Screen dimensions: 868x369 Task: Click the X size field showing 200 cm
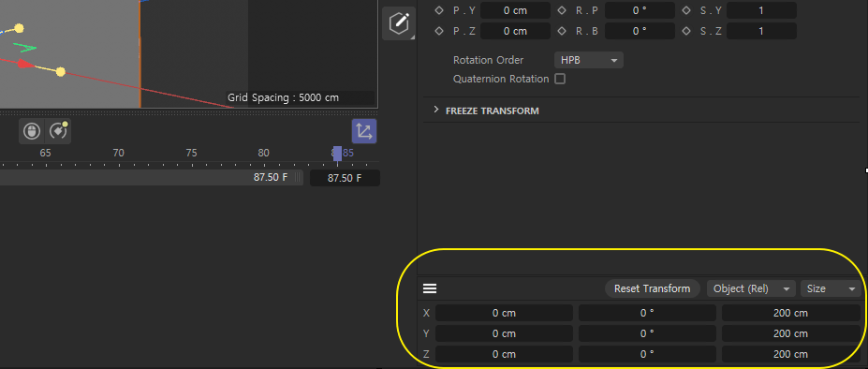(x=790, y=313)
